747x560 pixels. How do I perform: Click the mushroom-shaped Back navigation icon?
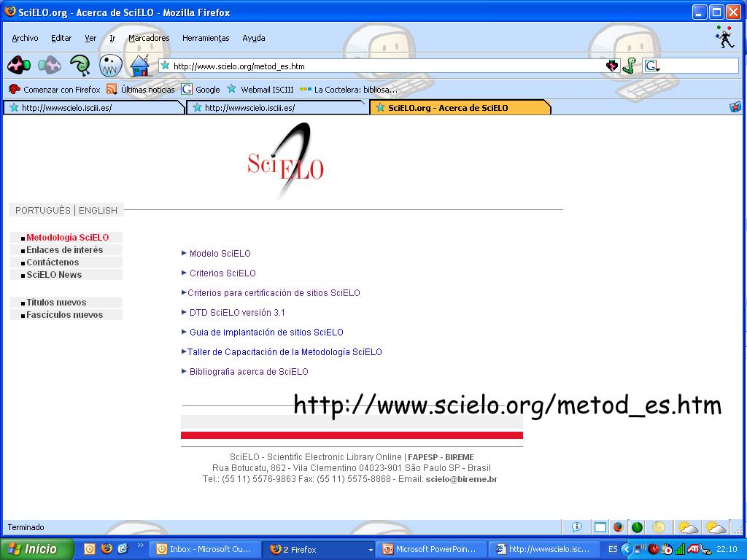coord(19,65)
